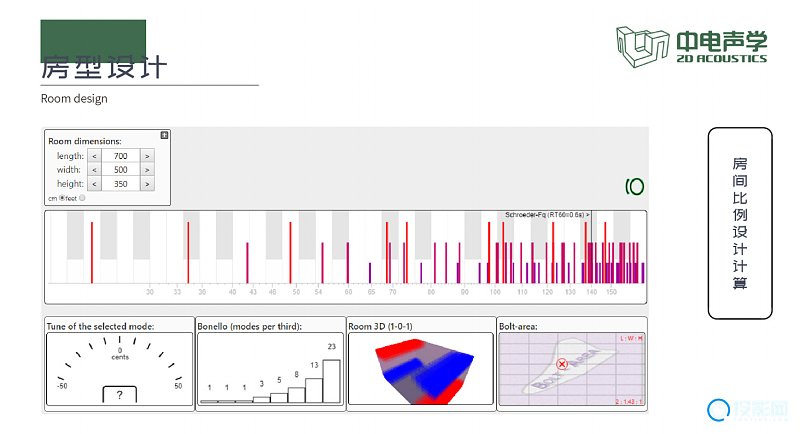Increase room width with right arrow

pyautogui.click(x=147, y=170)
